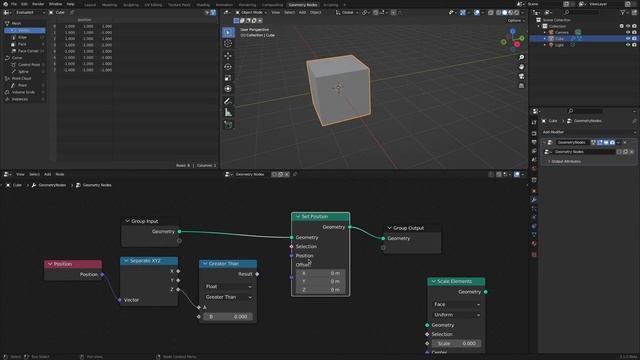Open the Render properties tab
The image size is (640, 360).
tap(534, 133)
